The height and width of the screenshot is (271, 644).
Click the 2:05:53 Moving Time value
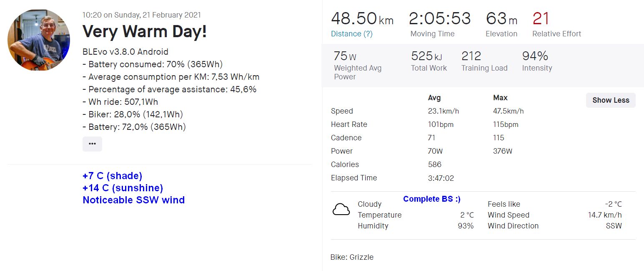[x=439, y=19]
